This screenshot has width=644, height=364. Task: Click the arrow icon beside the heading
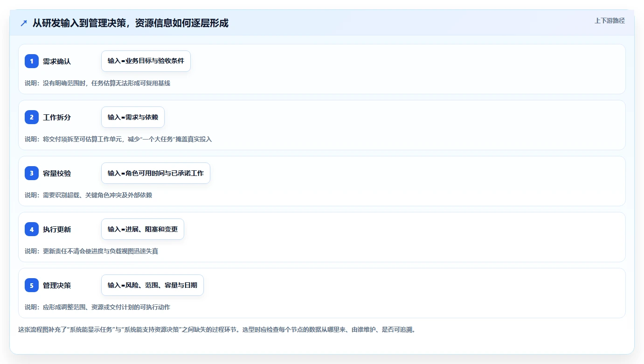point(24,23)
